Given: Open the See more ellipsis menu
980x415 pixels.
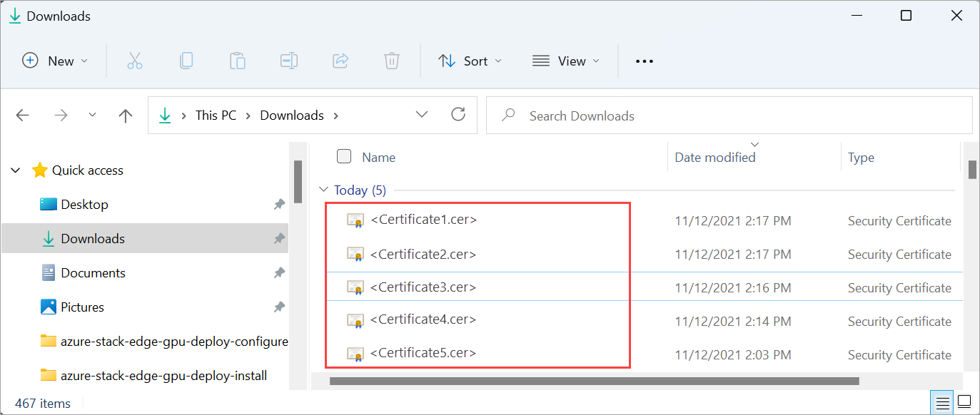Looking at the screenshot, I should [x=645, y=61].
